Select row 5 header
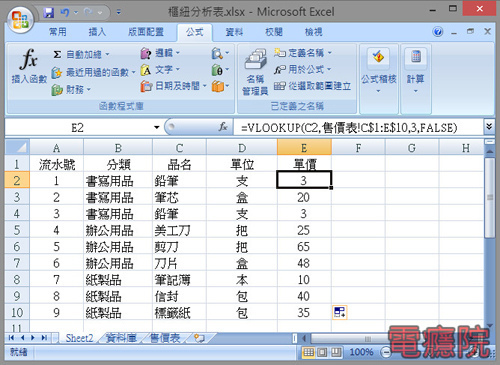The image size is (500, 365). pyautogui.click(x=17, y=230)
